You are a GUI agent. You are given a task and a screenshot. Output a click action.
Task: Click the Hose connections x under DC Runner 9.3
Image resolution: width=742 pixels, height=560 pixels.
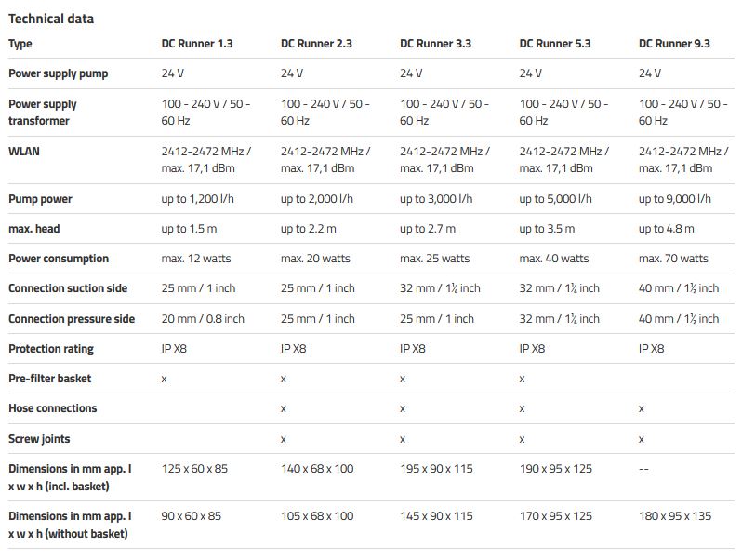[x=642, y=408]
